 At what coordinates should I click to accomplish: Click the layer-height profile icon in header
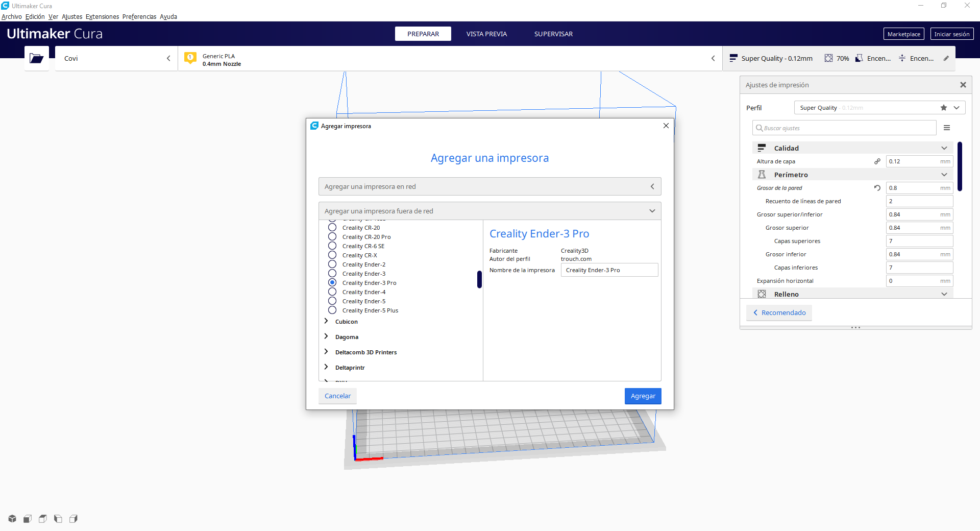733,58
